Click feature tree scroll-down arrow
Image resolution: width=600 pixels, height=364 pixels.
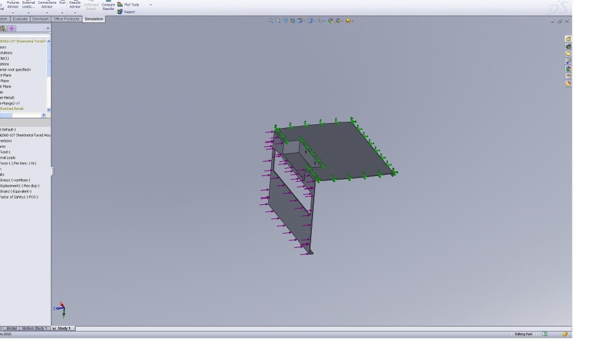point(49,110)
